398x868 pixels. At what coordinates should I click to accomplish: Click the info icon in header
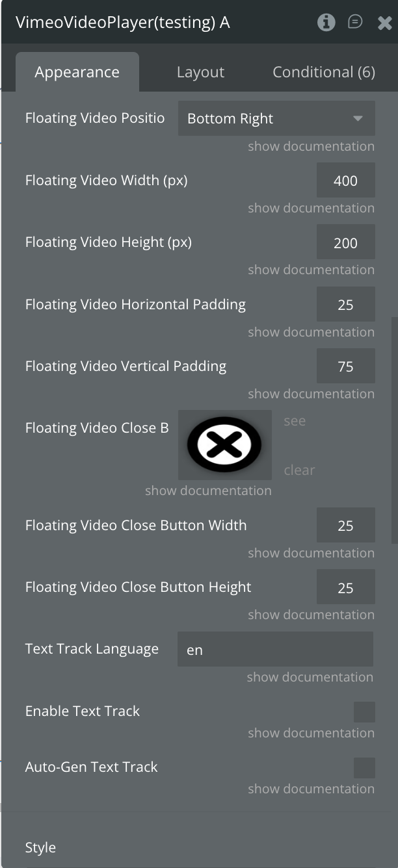click(326, 23)
